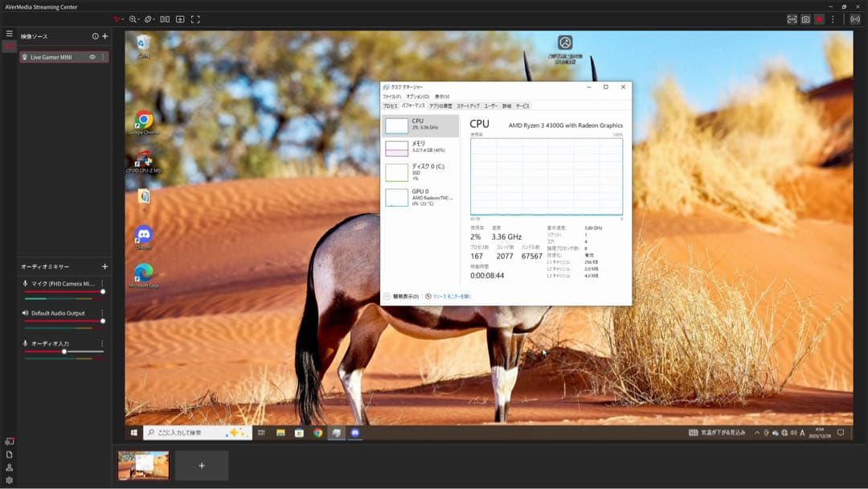This screenshot has width=868, height=489.
Task: Select the pen drawing tool in the toolbar
Action: (116, 19)
